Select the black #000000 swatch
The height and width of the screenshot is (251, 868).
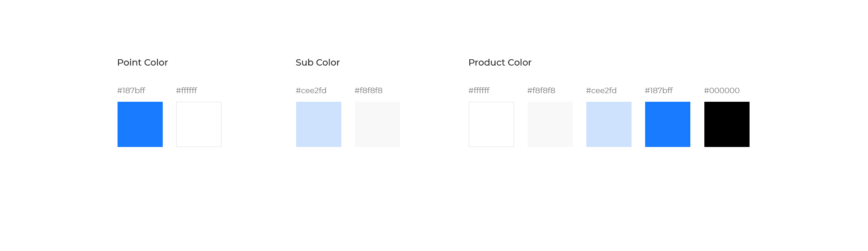pyautogui.click(x=727, y=124)
